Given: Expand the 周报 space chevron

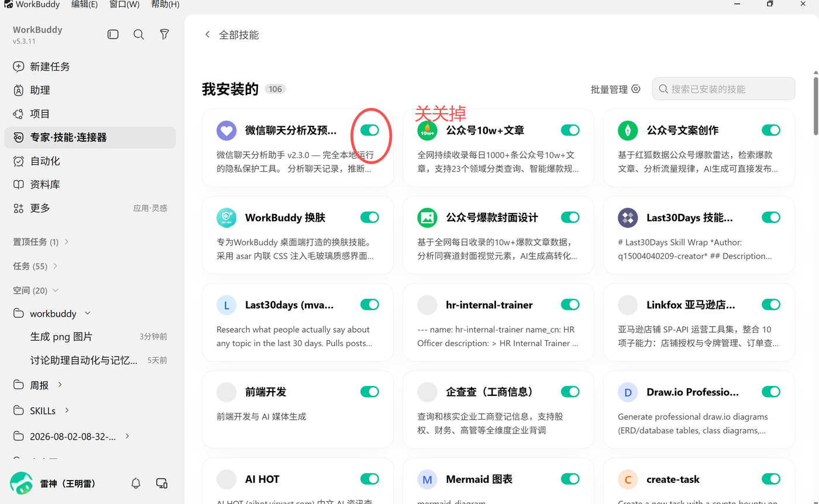Looking at the screenshot, I should [x=60, y=385].
